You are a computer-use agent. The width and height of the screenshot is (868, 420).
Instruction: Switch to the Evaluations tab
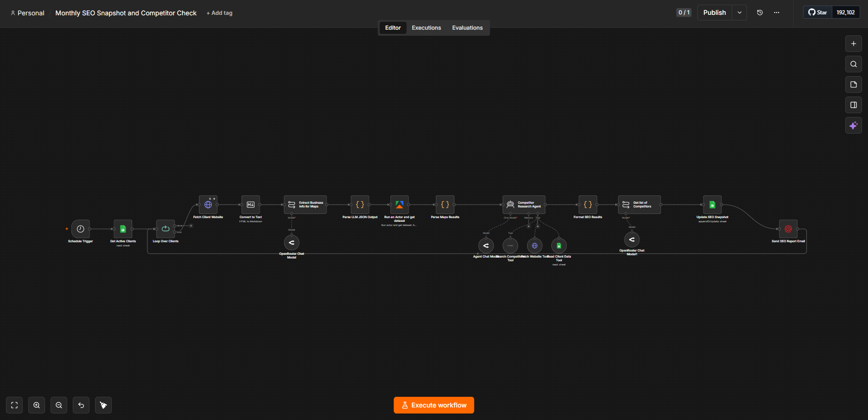[x=467, y=28]
